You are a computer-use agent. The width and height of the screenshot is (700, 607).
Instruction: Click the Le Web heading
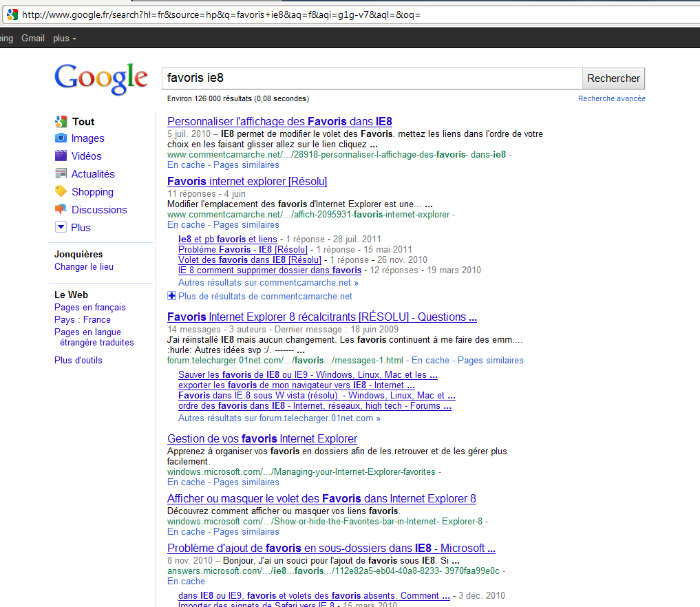pyautogui.click(x=72, y=295)
